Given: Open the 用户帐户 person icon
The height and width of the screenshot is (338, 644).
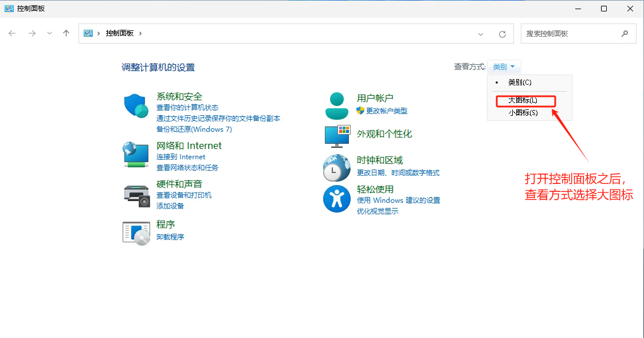Looking at the screenshot, I should [x=336, y=105].
